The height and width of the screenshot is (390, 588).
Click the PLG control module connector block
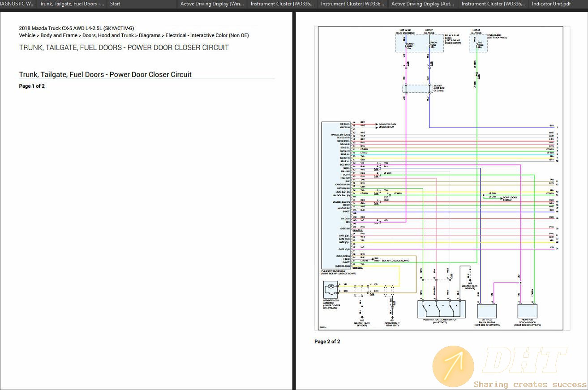[x=336, y=195]
